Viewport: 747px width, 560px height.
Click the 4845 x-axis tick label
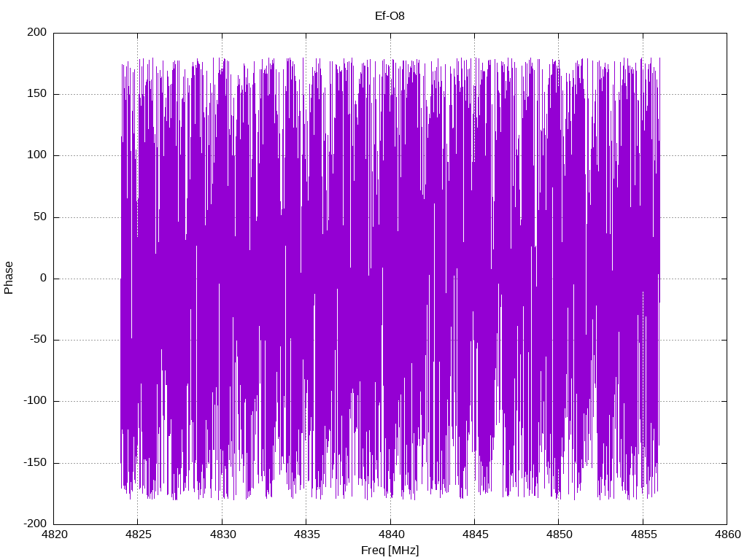(x=475, y=534)
